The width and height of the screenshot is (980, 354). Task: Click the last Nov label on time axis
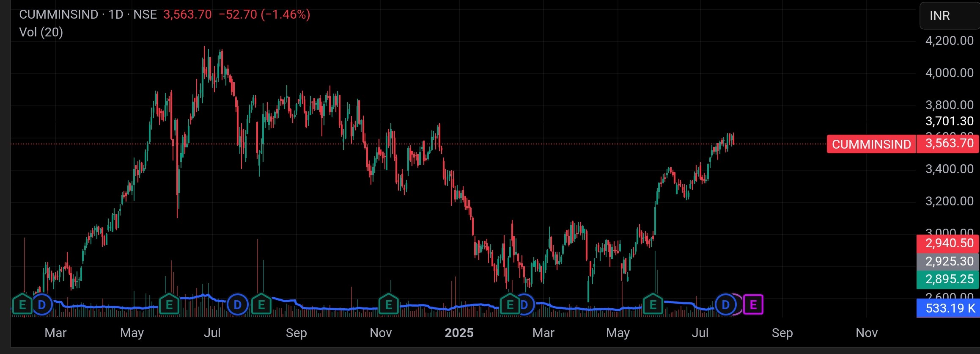pyautogui.click(x=867, y=333)
